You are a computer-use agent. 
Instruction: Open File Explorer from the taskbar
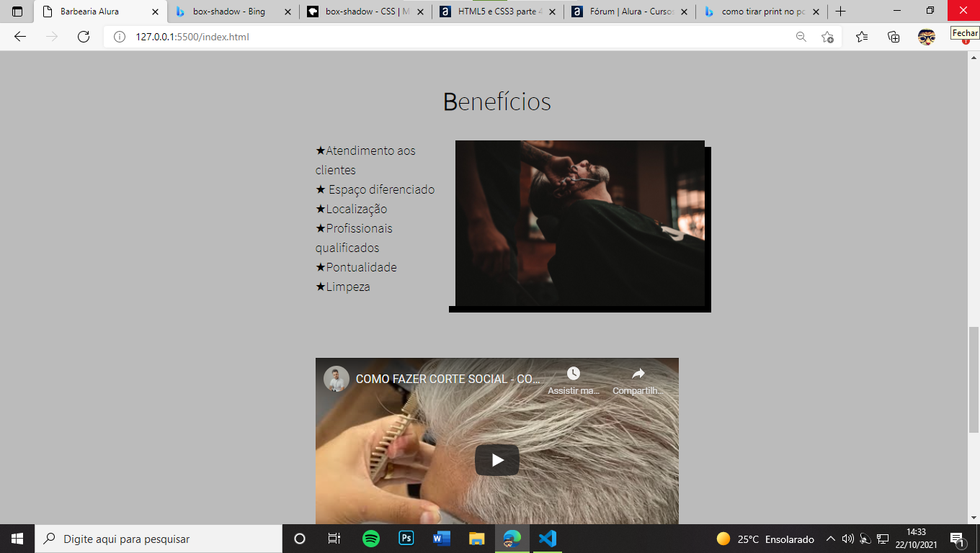coord(477,539)
